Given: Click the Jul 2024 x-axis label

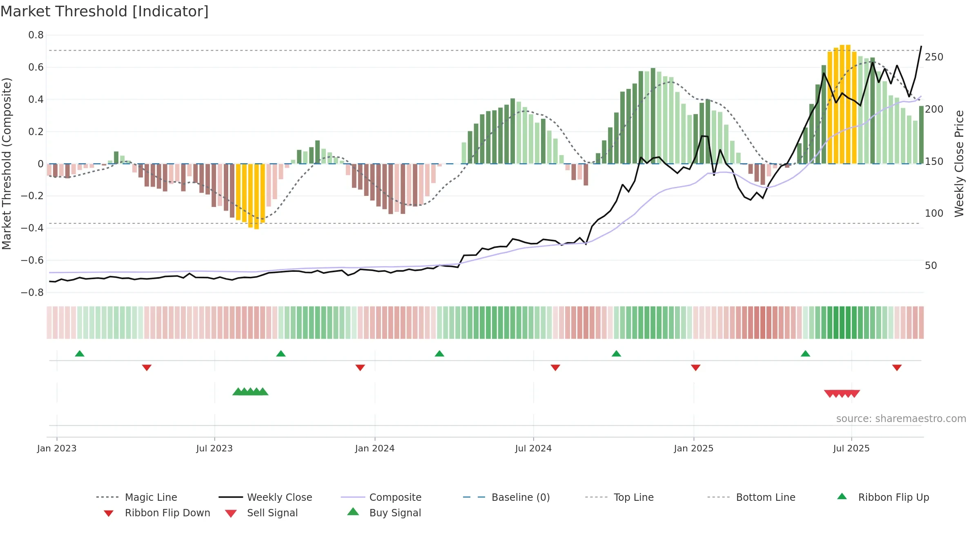Looking at the screenshot, I should click(x=533, y=448).
